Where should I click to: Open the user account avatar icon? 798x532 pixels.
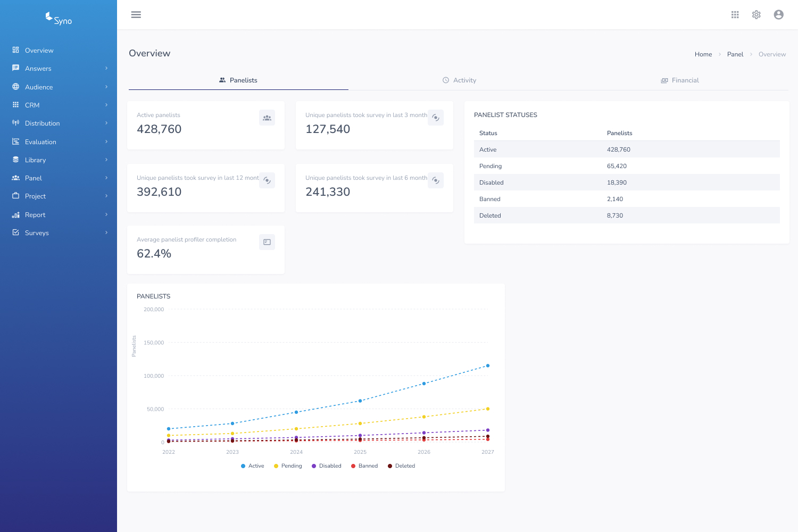point(779,15)
